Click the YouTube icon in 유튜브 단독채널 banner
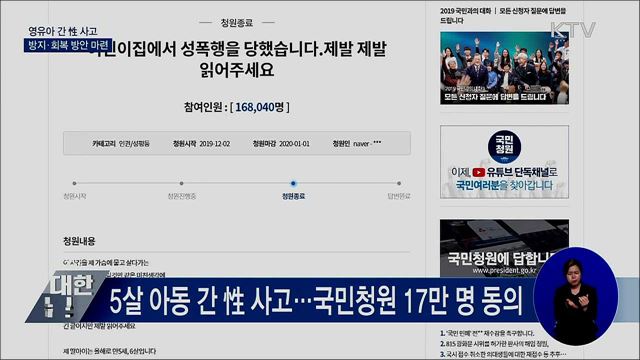Viewport: 640px width, 360px height. pos(478,172)
